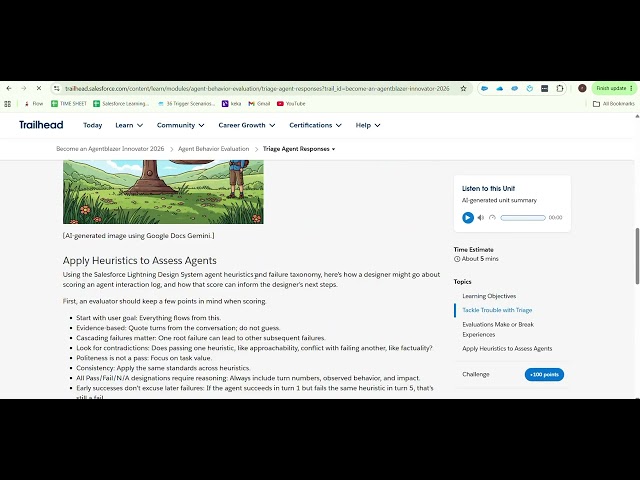This screenshot has width=640, height=480.
Task: Jump to Tackle Trouble with Triage topic
Action: pyautogui.click(x=497, y=310)
